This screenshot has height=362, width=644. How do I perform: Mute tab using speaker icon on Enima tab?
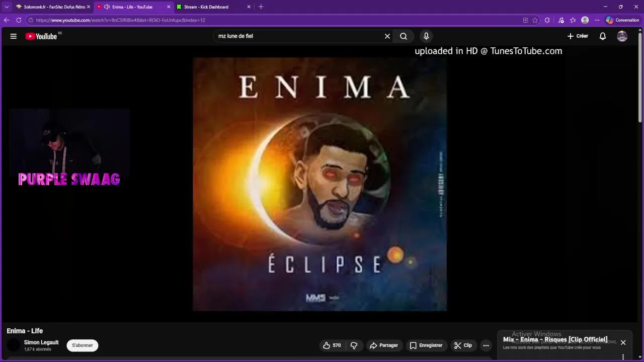pos(107,7)
